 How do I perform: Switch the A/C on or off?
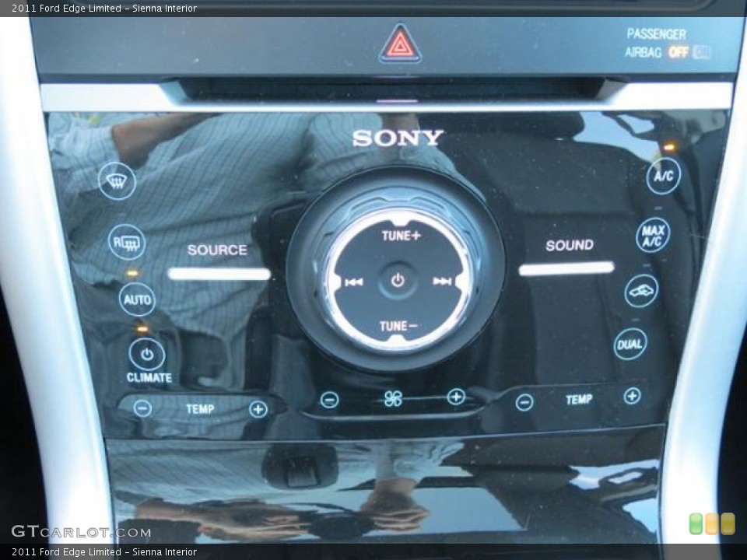pos(664,176)
